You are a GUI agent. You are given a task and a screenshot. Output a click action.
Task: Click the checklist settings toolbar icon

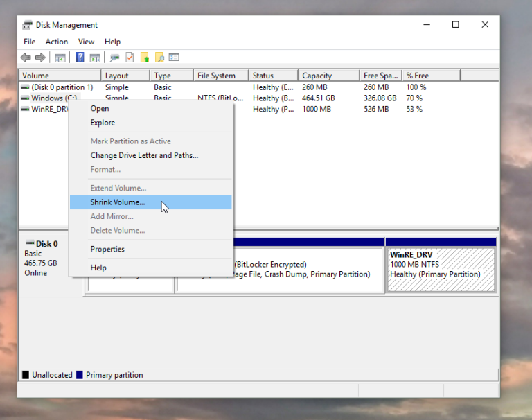174,58
